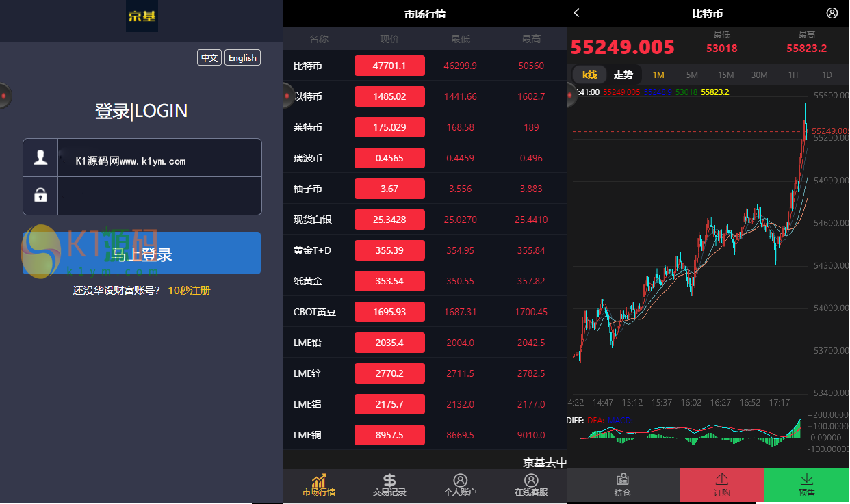Viewport: 850px width, 504px height.
Task: Click the 柚子币 price button 3.67
Action: (x=389, y=189)
